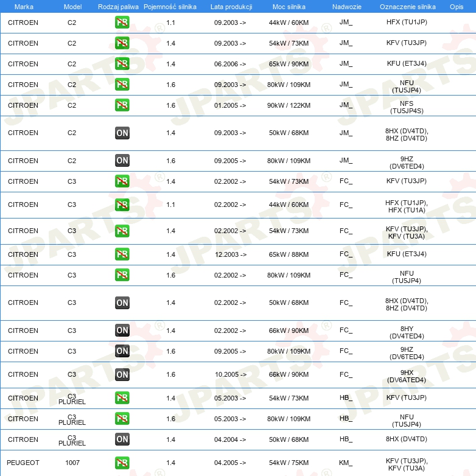Click the Rodzaj paliwa column header

(x=118, y=6)
